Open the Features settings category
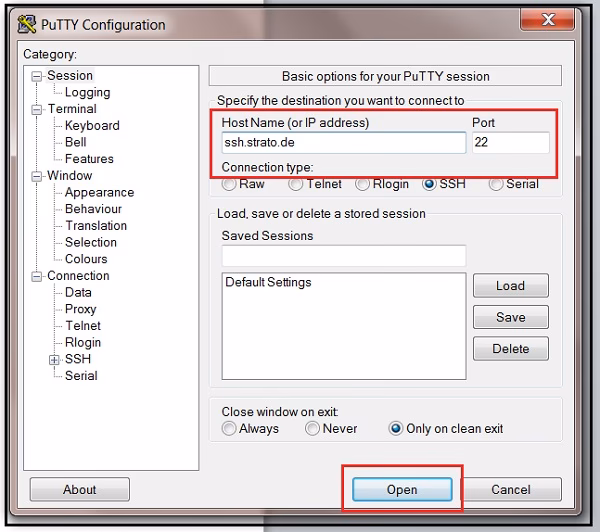600x532 pixels. point(89,159)
